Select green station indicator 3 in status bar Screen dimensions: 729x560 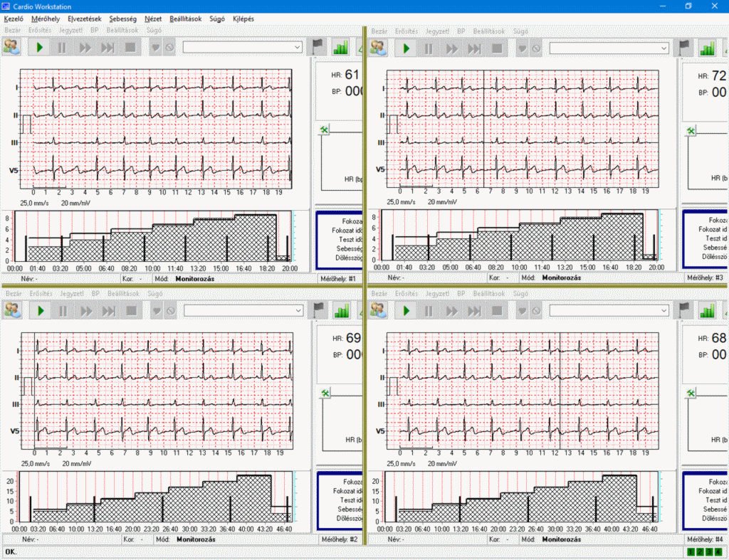(709, 551)
